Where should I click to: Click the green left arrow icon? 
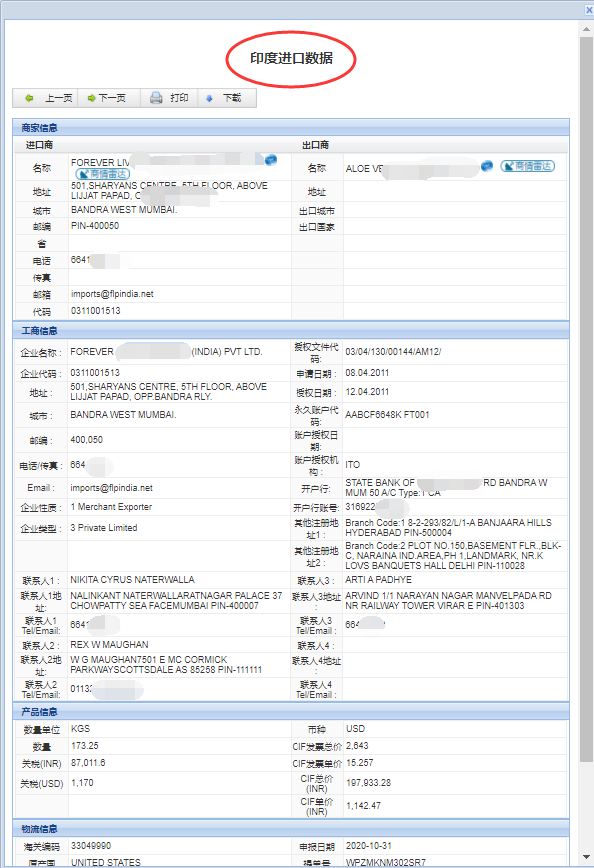point(29,98)
